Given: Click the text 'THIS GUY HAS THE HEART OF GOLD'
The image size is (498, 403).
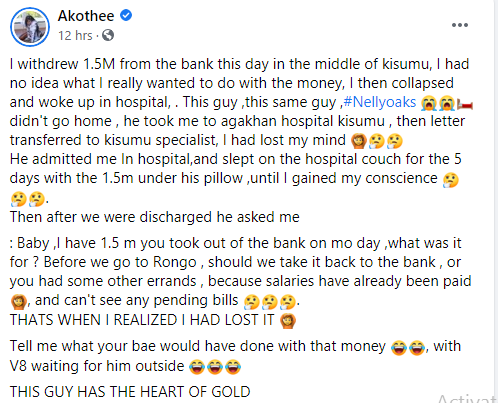Looking at the screenshot, I should click(130, 391).
